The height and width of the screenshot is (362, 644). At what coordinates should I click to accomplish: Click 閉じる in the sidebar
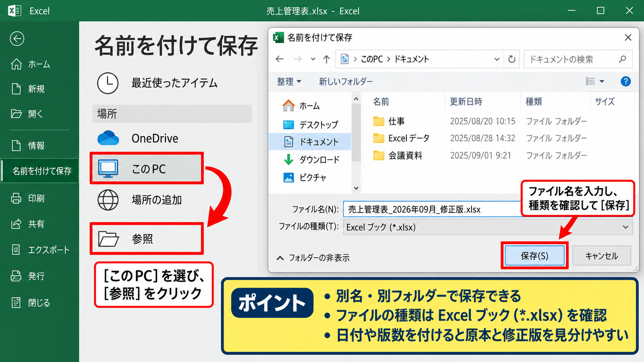30,303
